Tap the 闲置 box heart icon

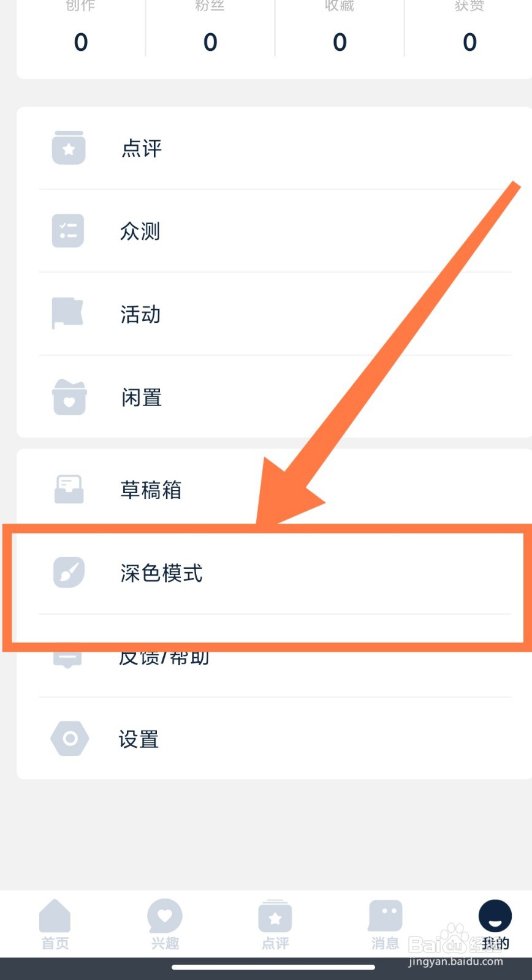[69, 397]
